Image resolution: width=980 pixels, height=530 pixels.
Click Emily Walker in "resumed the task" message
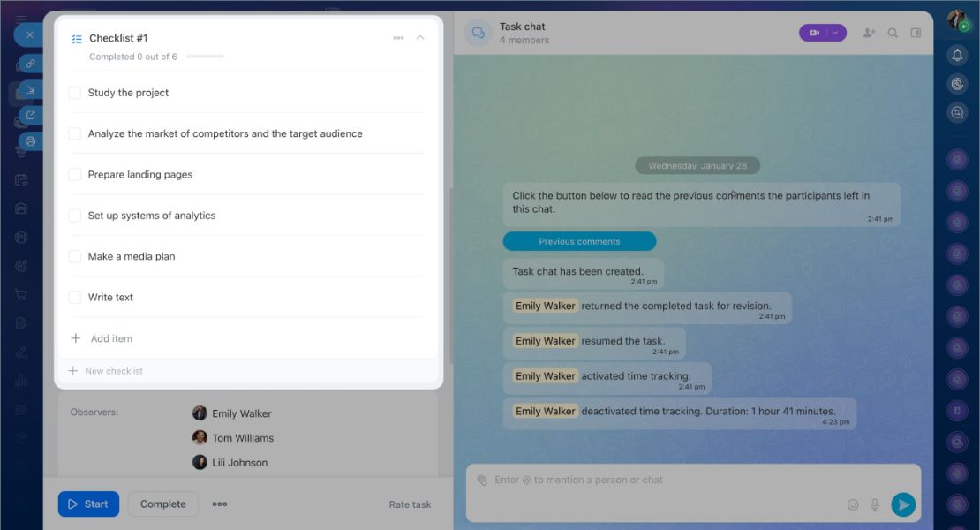tap(545, 341)
